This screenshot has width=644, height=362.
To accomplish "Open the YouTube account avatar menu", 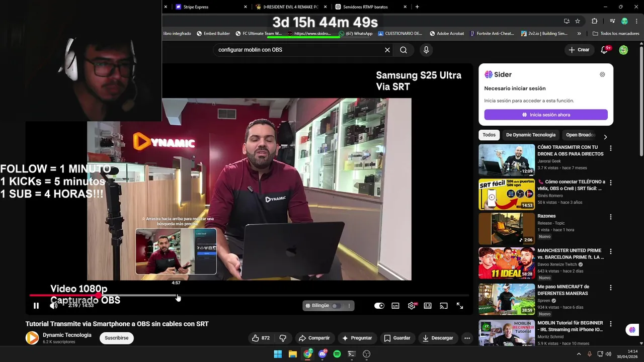I will coord(623,50).
